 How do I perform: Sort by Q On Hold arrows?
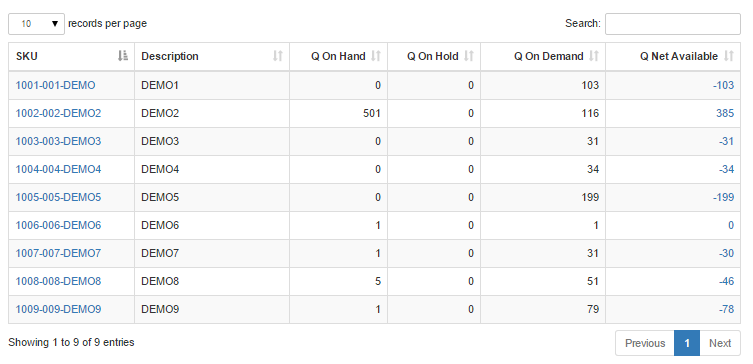point(469,56)
